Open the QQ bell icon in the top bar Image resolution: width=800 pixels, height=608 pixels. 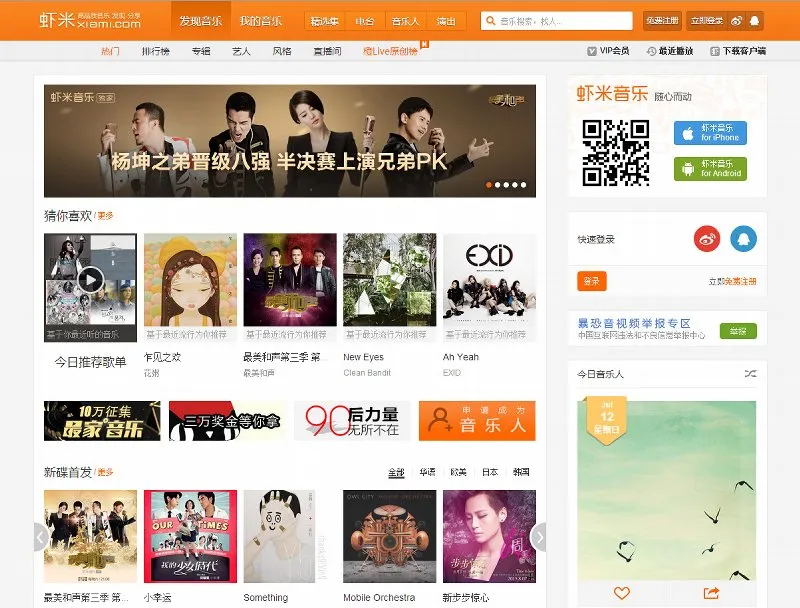(755, 21)
